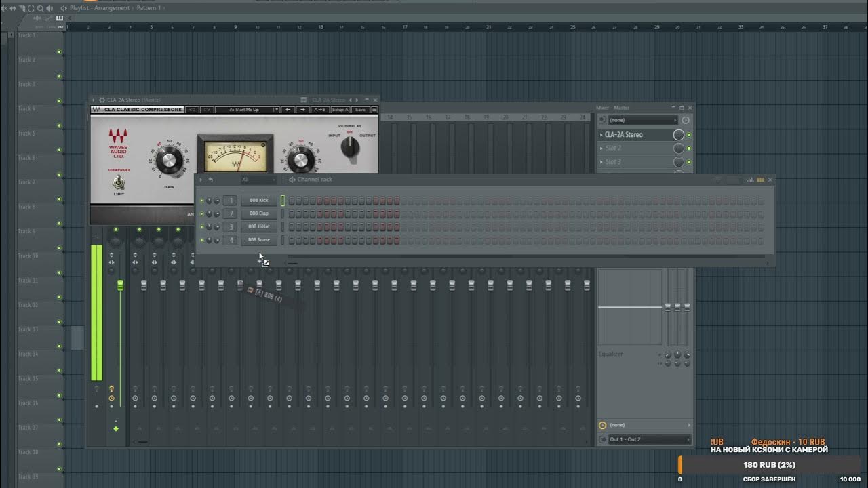Screen dimensions: 868x488
Task: Open the Out 1 - Out 2 output dropdown
Action: tap(649, 439)
